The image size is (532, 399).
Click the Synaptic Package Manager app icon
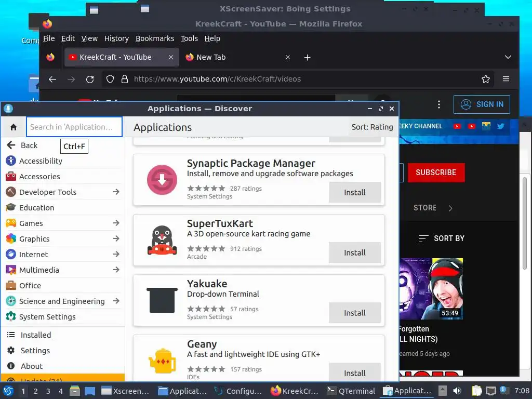tap(162, 180)
